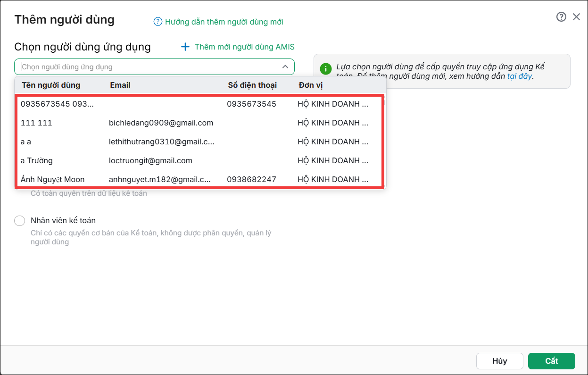Image resolution: width=588 pixels, height=375 pixels.
Task: Open the tại đây guide link
Action: click(x=519, y=76)
